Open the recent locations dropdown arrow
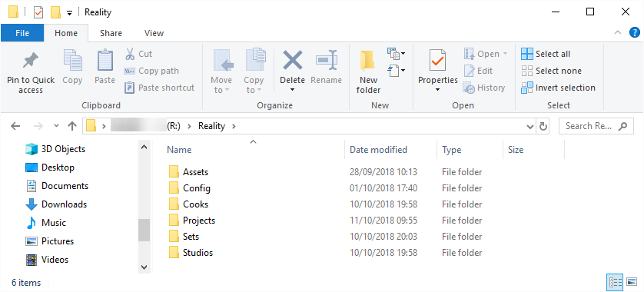This screenshot has height=292, width=644. point(57,126)
